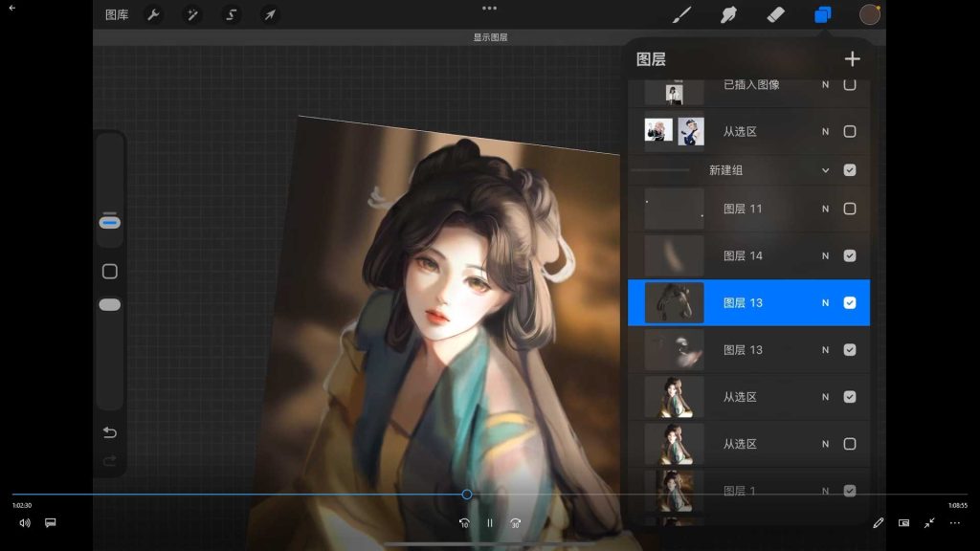
Task: Tap the square modify button on sidebar
Action: pos(109,271)
